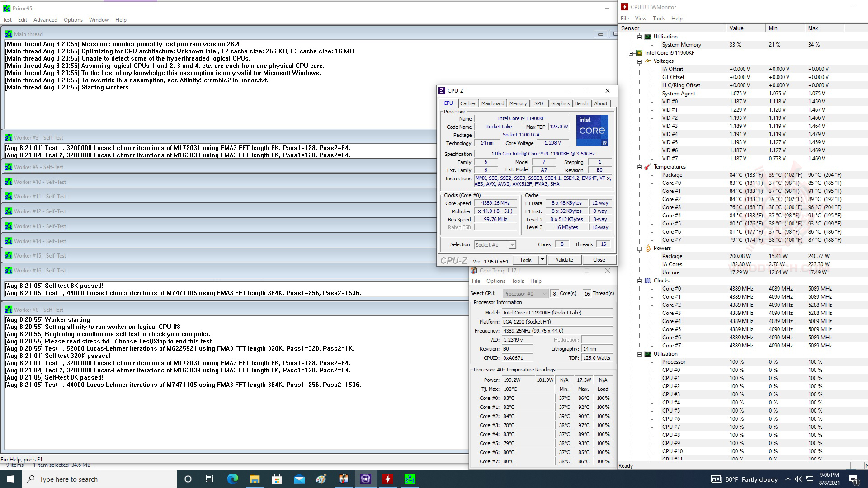This screenshot has width=868, height=488.
Task: Collapse the Voltages tree node
Action: click(x=640, y=61)
